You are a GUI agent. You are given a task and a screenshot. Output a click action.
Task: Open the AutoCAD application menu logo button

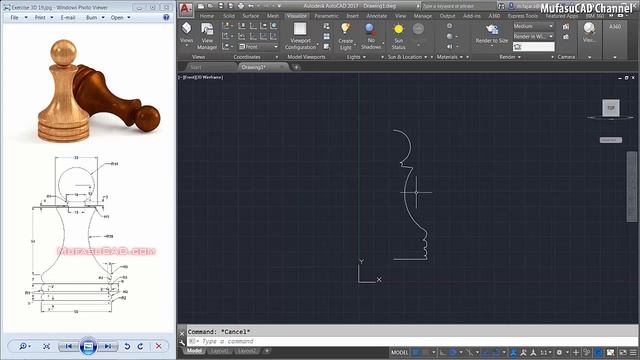(x=186, y=9)
